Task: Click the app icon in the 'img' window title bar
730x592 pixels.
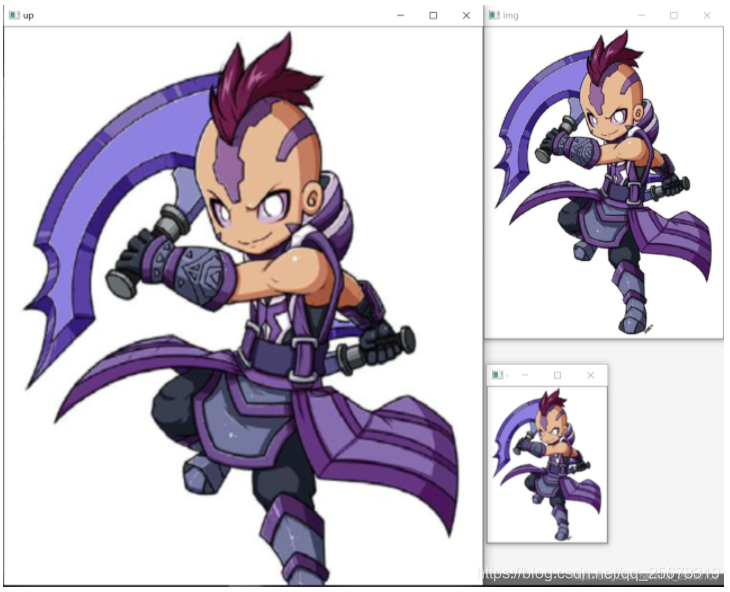Action: coord(494,15)
